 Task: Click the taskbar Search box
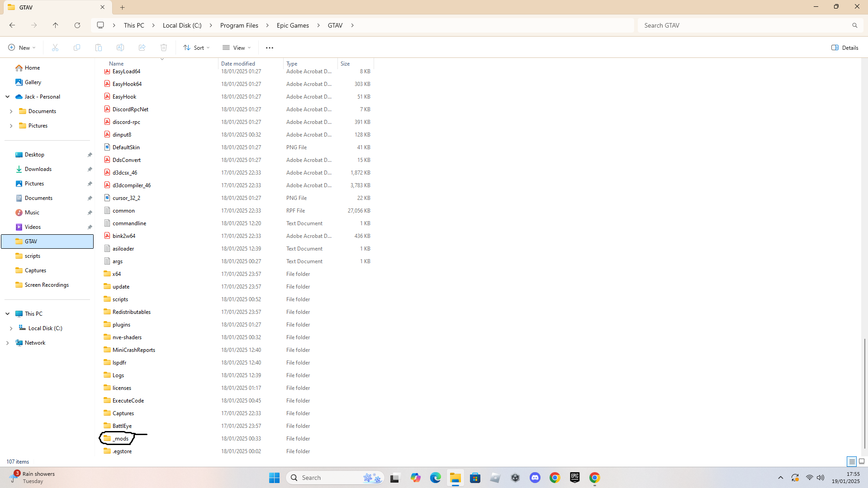coord(335,478)
